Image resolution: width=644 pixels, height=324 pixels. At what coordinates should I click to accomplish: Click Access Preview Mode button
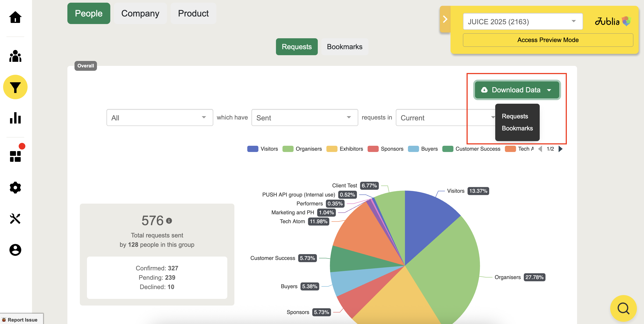point(547,40)
